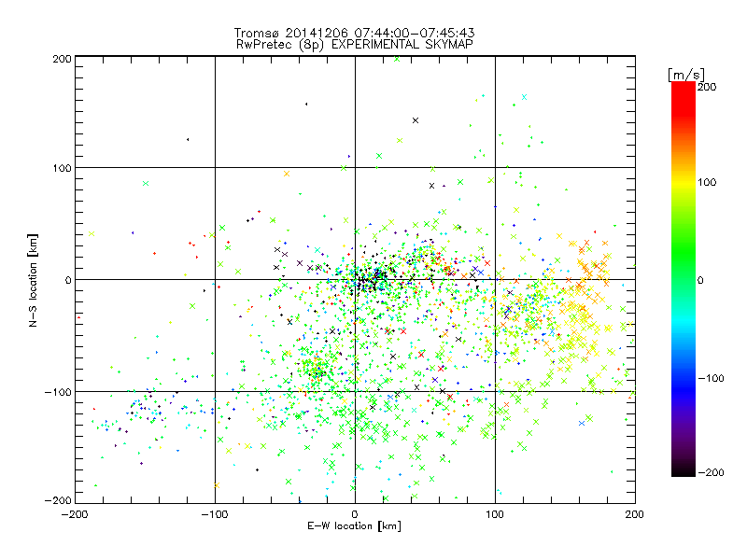This screenshot has height=560, width=747.
Task: Click the 'RwPretec (8p) EXPERIMENTAL SKYMAP' subtitle
Action: 354,44
